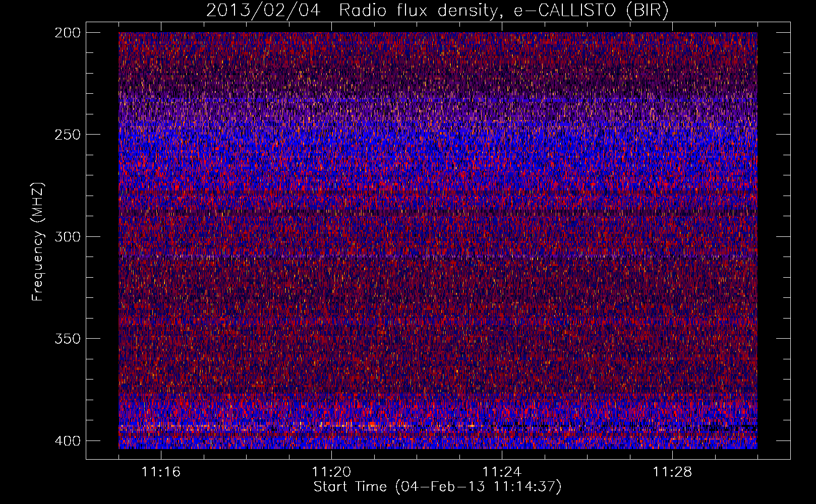Pick the 11:28 time tick label
Screen dimensions: 816x504
[x=672, y=472]
